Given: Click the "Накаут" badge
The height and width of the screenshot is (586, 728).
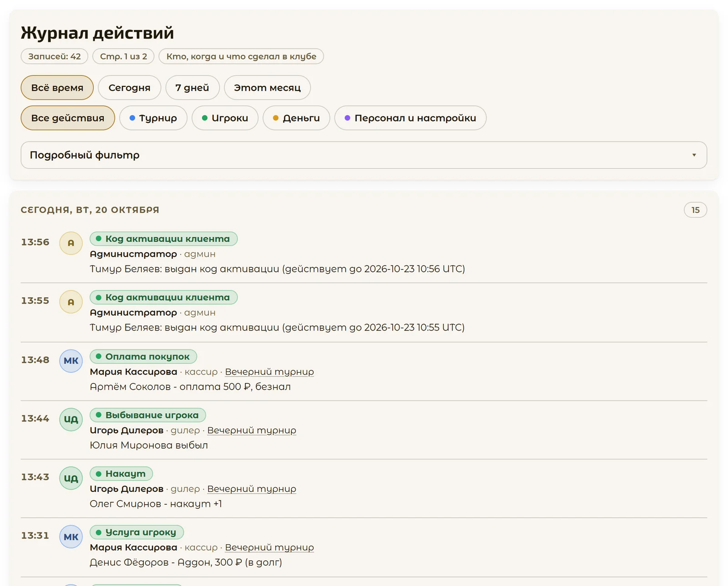Looking at the screenshot, I should pos(121,474).
